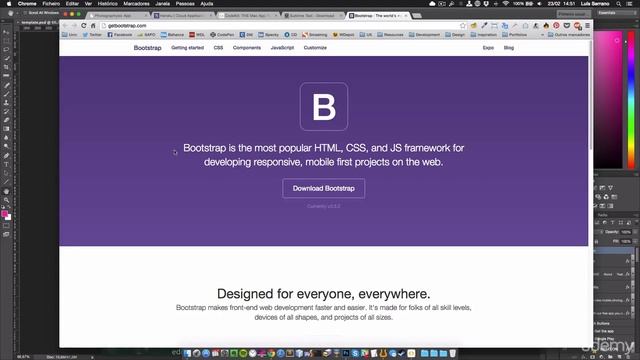640x360 pixels.
Task: Open the Getting started nav link
Action: pyautogui.click(x=187, y=48)
